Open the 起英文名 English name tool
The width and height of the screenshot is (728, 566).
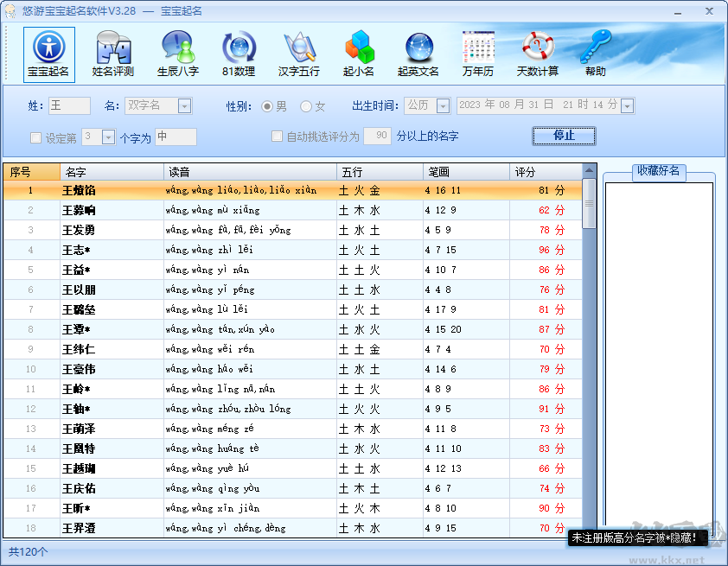(418, 54)
